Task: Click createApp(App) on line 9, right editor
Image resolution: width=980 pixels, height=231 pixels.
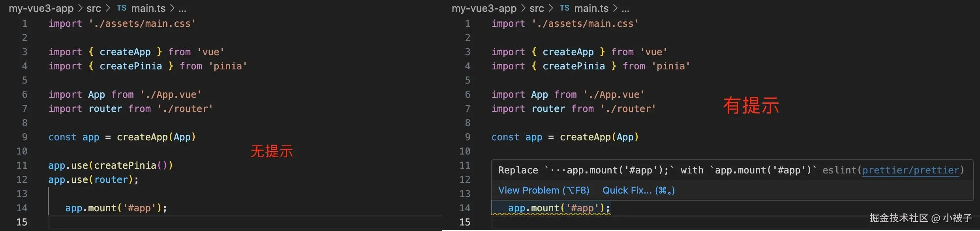Action: point(599,137)
